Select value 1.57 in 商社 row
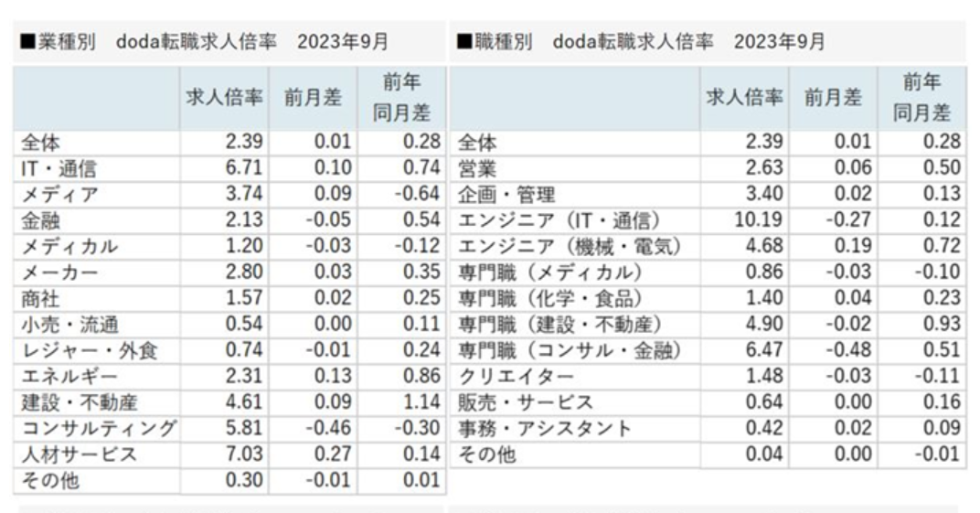The height and width of the screenshot is (513, 980). pyautogui.click(x=244, y=298)
